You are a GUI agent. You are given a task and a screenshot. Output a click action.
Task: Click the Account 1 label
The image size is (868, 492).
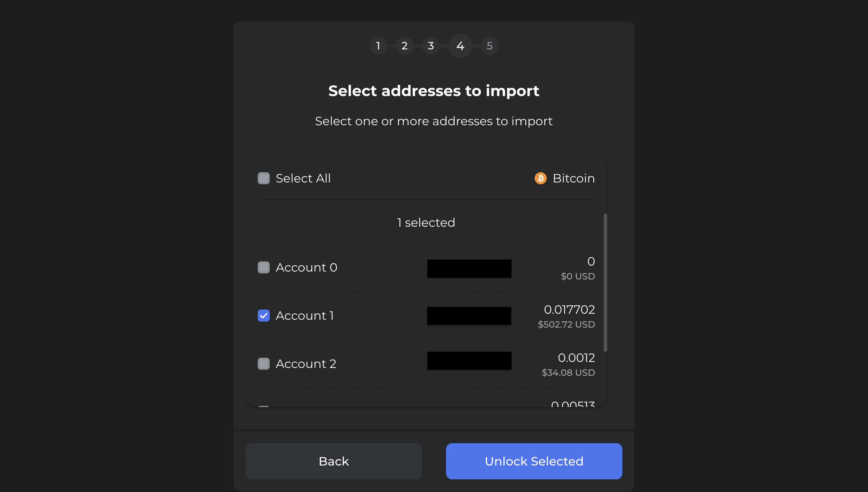coord(305,316)
